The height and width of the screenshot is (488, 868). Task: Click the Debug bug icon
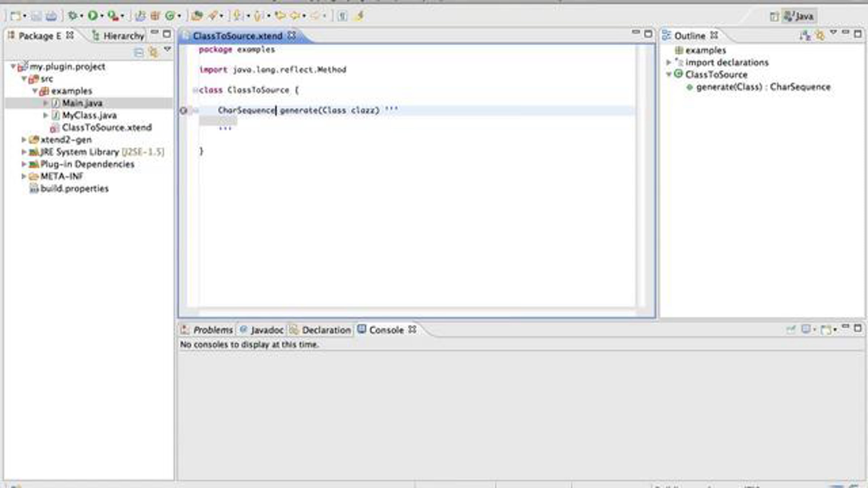coord(73,16)
